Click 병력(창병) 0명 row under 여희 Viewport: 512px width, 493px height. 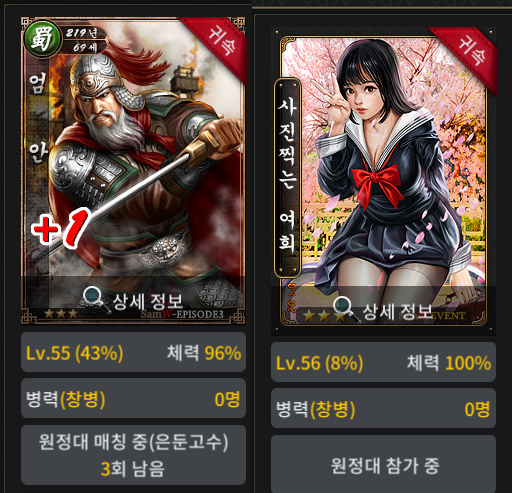pyautogui.click(x=383, y=408)
